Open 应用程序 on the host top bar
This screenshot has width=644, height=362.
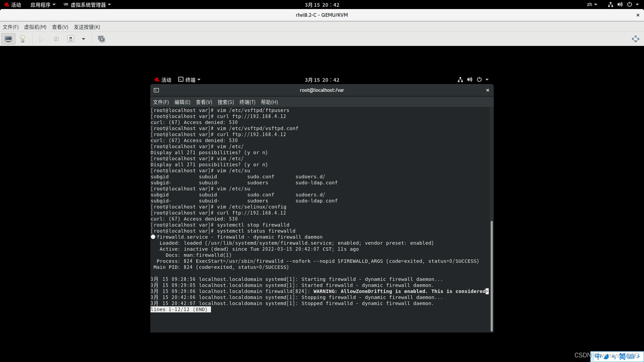click(41, 4)
